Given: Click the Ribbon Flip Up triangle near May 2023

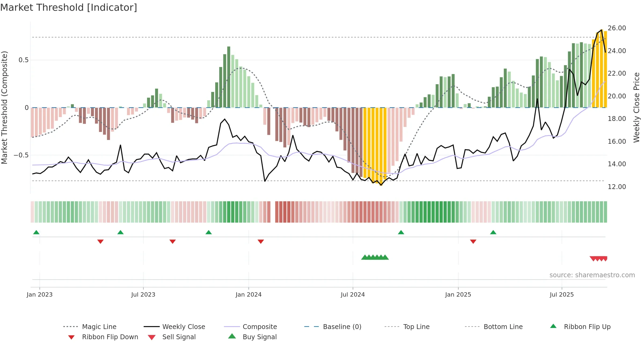Looking at the screenshot, I should tap(120, 232).
